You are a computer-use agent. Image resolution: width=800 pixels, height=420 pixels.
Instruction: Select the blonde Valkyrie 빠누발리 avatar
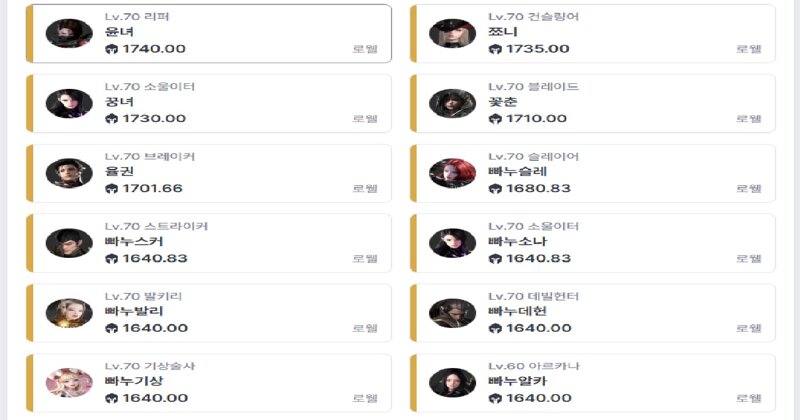click(69, 313)
